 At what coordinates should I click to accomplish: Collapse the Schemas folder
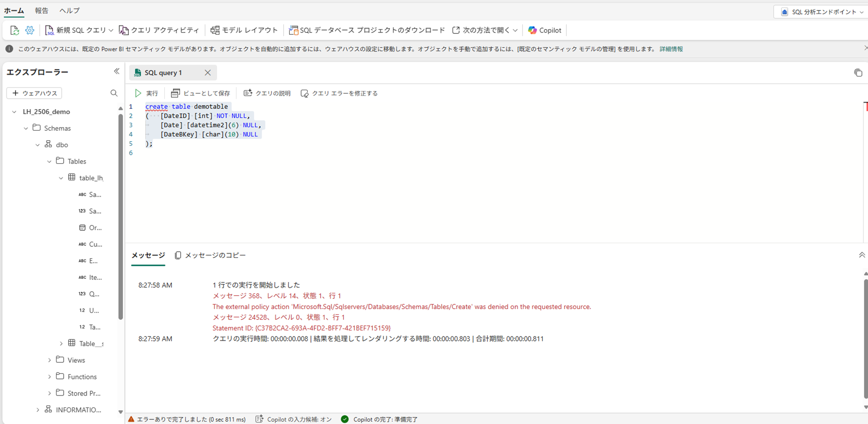(x=26, y=129)
